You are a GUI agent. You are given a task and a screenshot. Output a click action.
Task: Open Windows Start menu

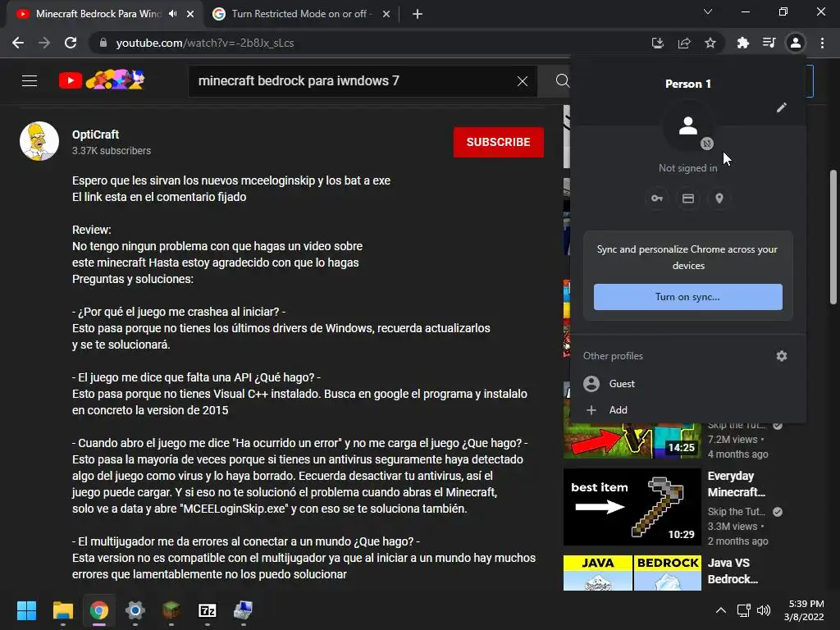click(x=26, y=610)
